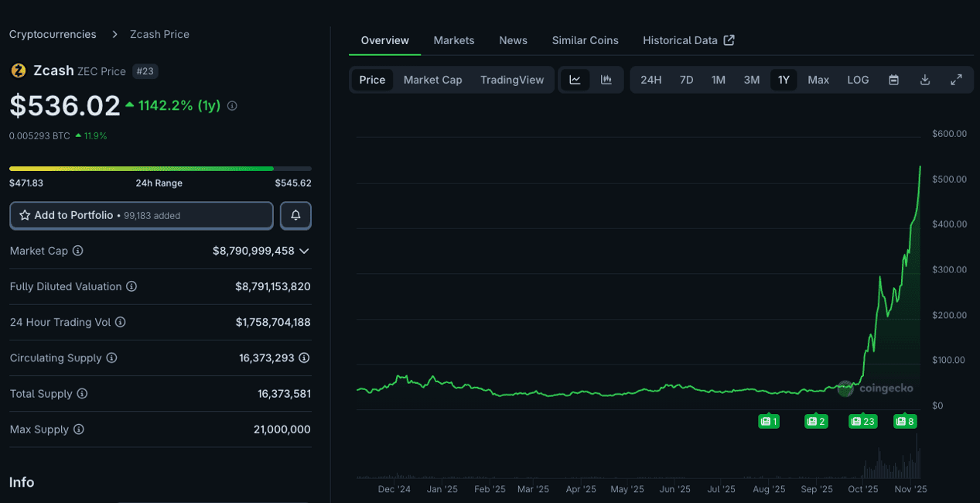The width and height of the screenshot is (980, 503).
Task: Select the 7D time range
Action: tap(686, 80)
